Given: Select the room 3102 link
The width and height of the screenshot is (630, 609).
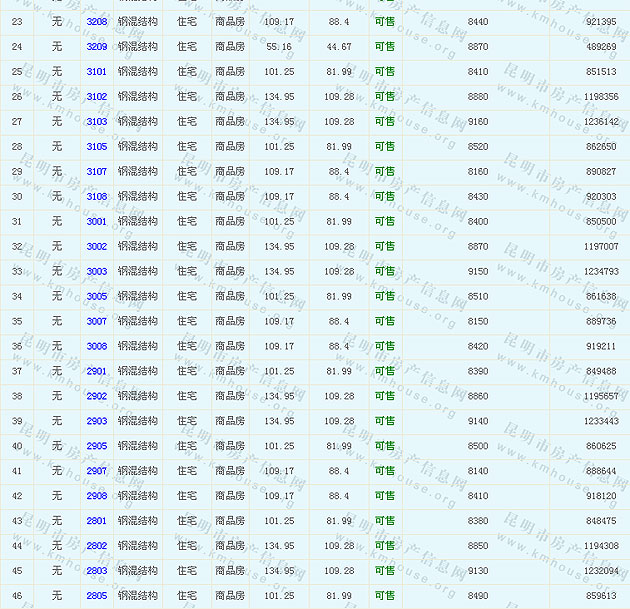Looking at the screenshot, I should coord(96,97).
